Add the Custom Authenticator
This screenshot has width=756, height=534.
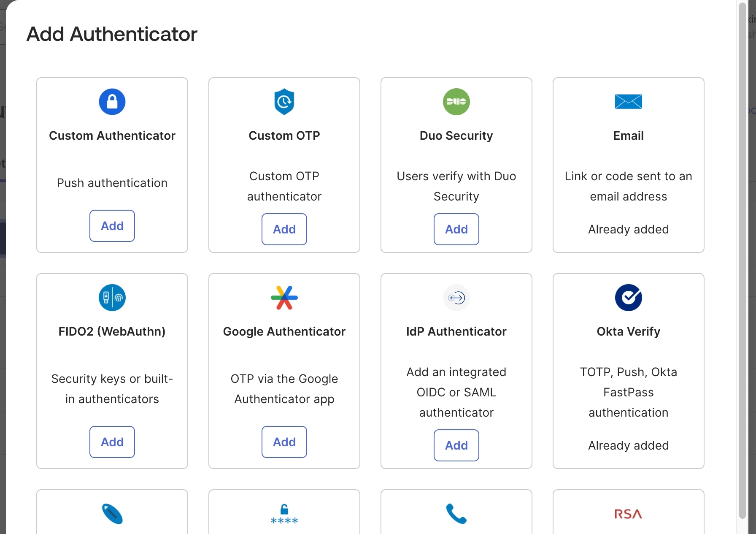coord(112,226)
